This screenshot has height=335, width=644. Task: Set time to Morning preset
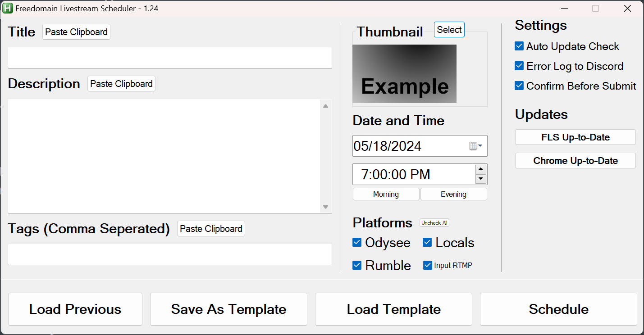(x=386, y=194)
